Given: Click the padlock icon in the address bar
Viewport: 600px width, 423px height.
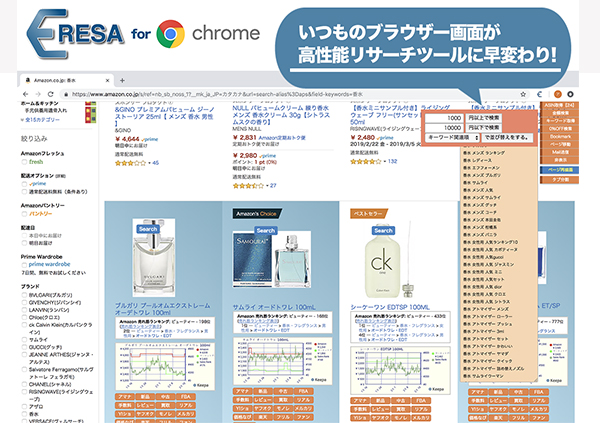Looking at the screenshot, I should [x=66, y=94].
